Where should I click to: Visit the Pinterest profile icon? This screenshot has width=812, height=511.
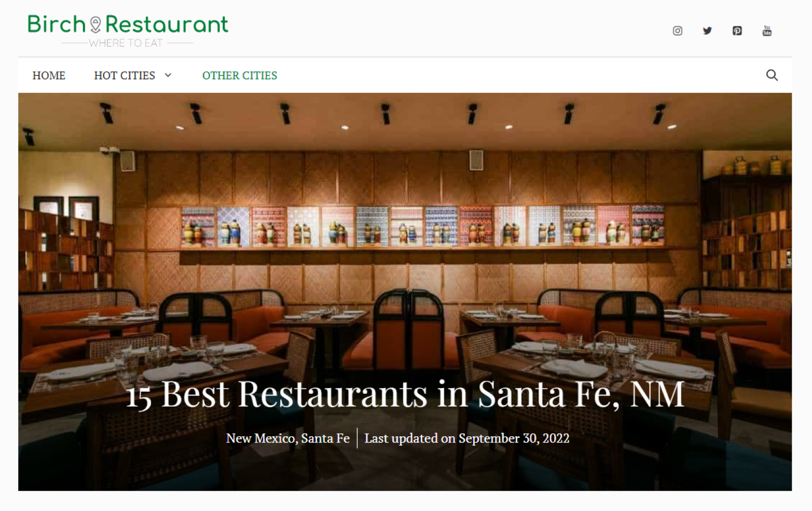tap(737, 31)
